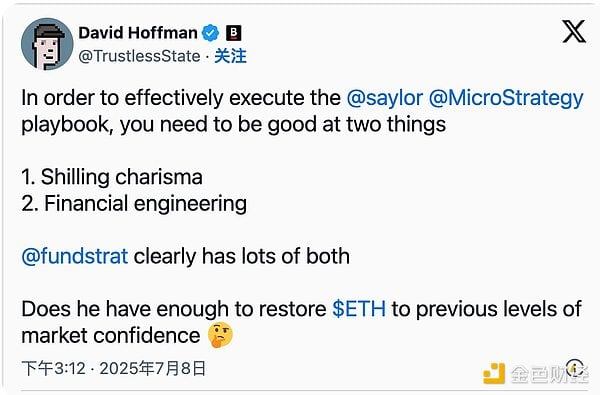Click the black B affiliate badge
600x395 pixels.
[x=233, y=33]
